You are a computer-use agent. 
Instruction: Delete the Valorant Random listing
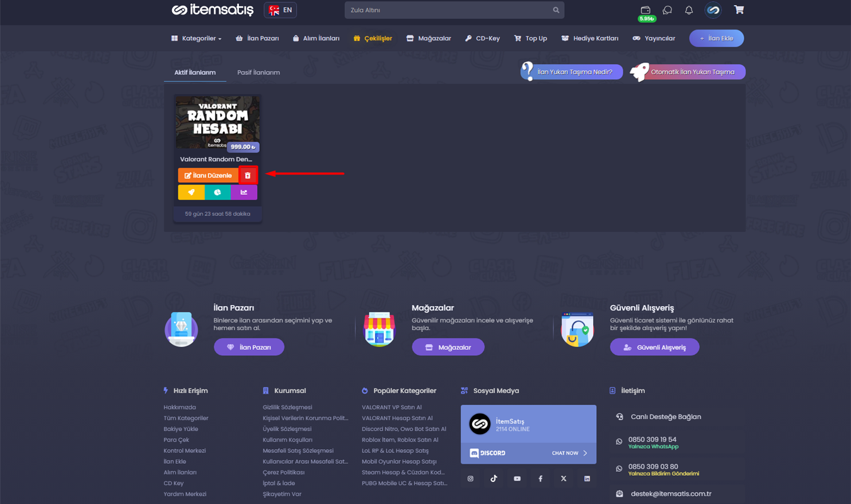(248, 175)
